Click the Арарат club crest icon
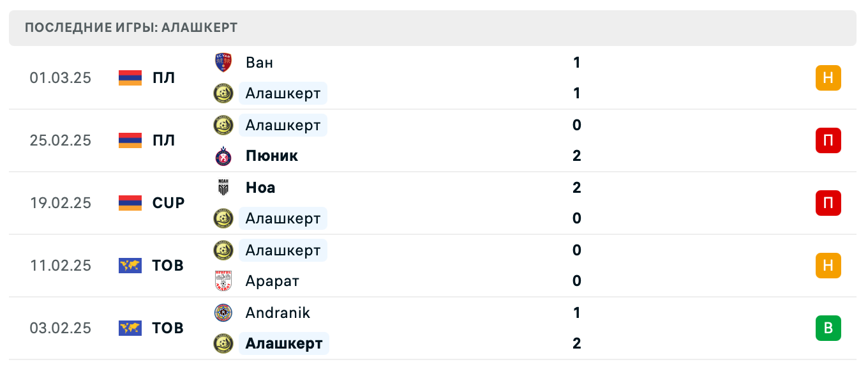868x369 pixels. (223, 281)
